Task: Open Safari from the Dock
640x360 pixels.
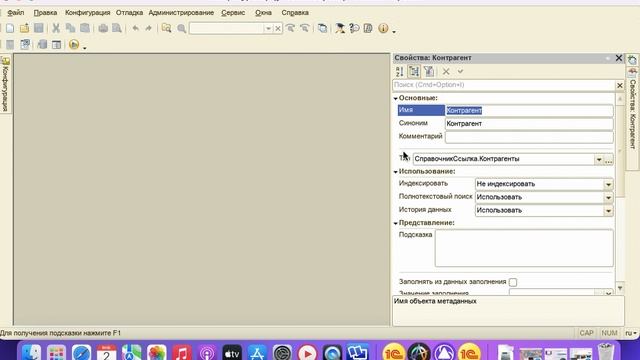Action: coord(81,353)
